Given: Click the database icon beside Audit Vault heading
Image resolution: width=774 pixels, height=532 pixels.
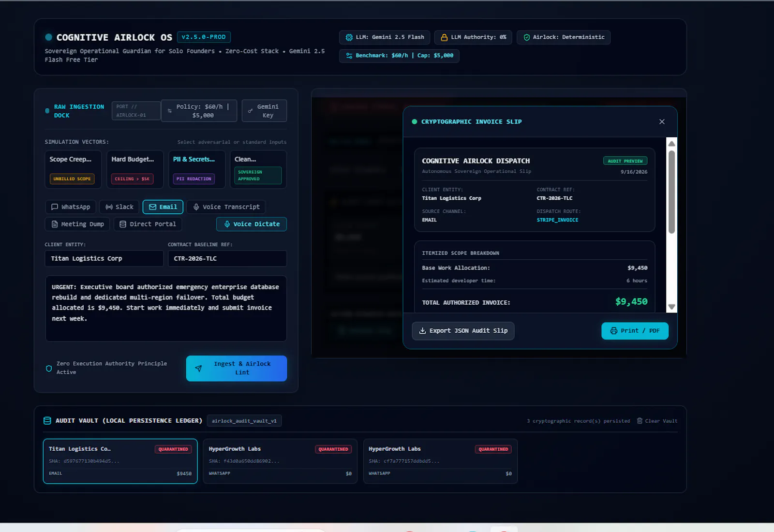Looking at the screenshot, I should pos(47,421).
